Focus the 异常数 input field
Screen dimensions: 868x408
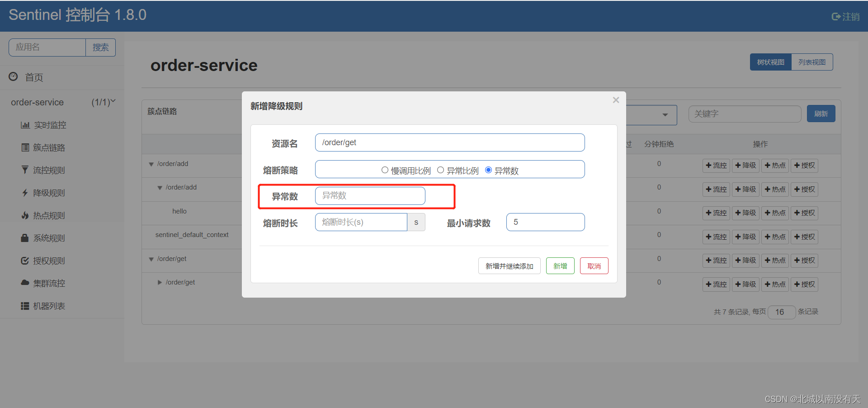pyautogui.click(x=370, y=196)
